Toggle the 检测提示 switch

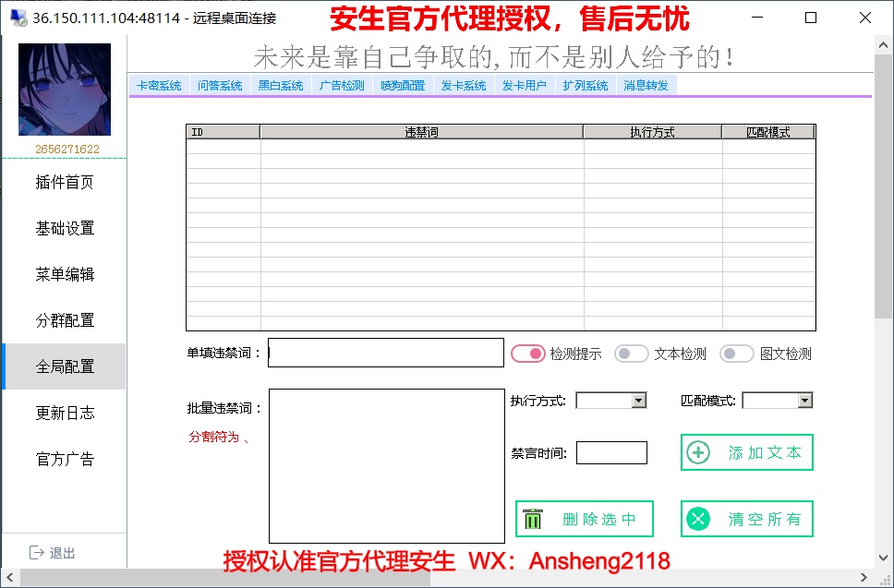[528, 354]
